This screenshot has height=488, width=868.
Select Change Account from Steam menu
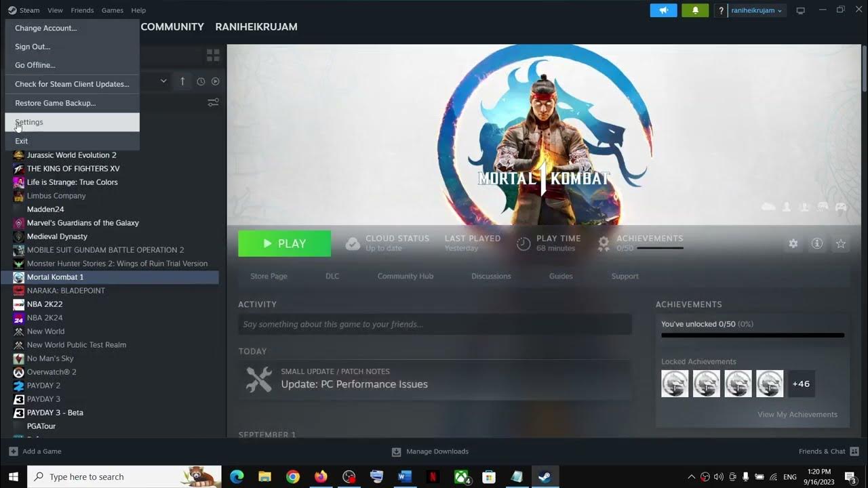[x=72, y=28]
